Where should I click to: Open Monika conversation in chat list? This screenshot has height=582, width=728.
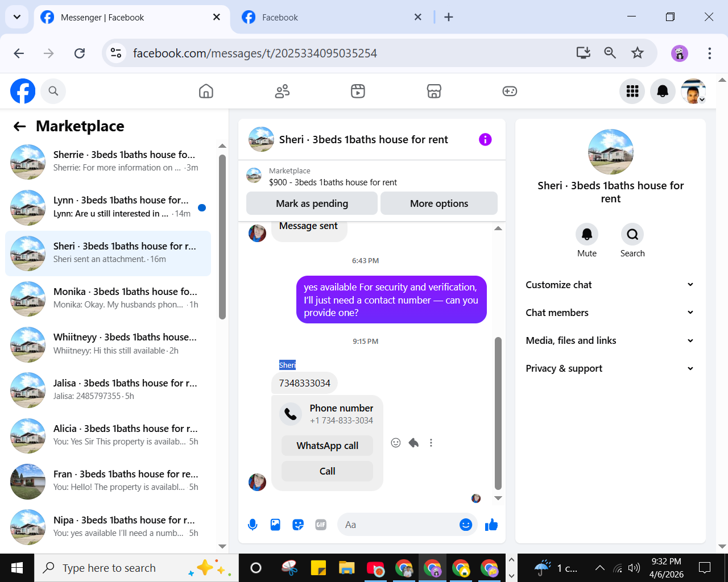(108, 298)
